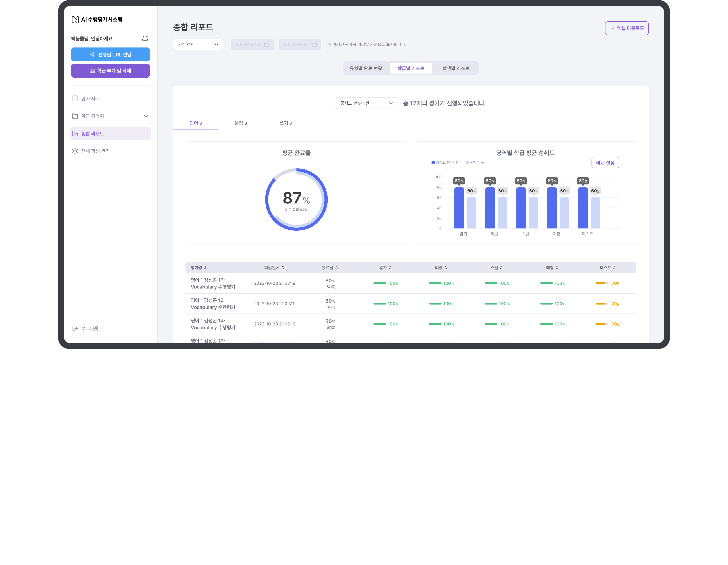Sort table by 테스트 column
Image resolution: width=728 pixels, height=565 pixels.
tap(614, 267)
